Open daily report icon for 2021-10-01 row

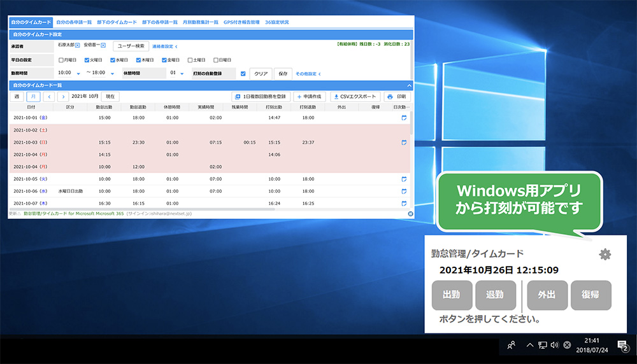(x=404, y=118)
